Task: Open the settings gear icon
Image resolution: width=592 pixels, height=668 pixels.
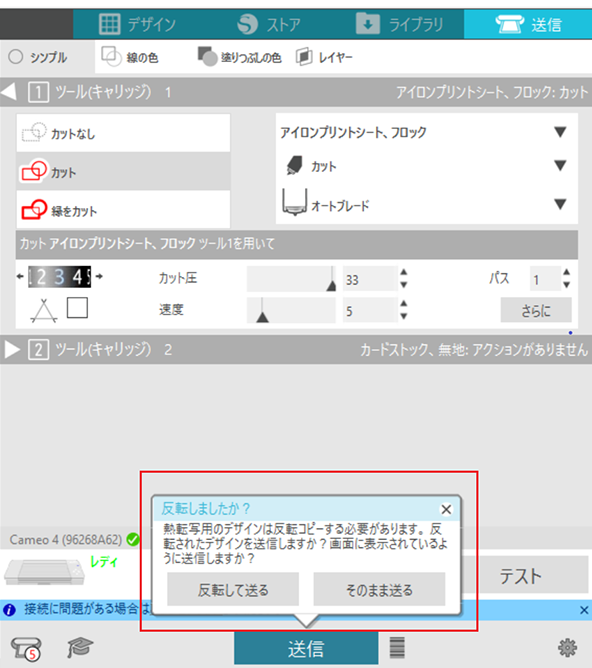Action: [x=567, y=648]
